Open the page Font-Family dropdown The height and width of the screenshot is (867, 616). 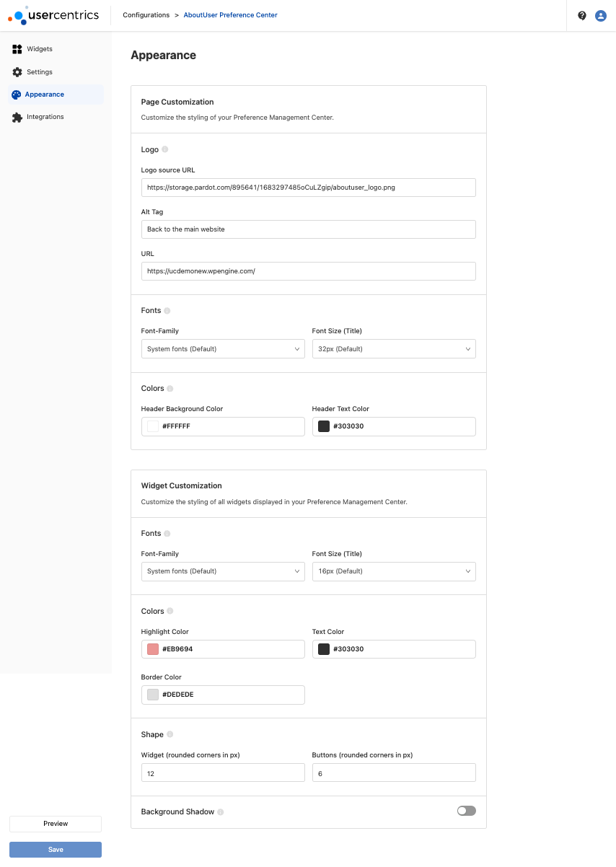pos(223,349)
